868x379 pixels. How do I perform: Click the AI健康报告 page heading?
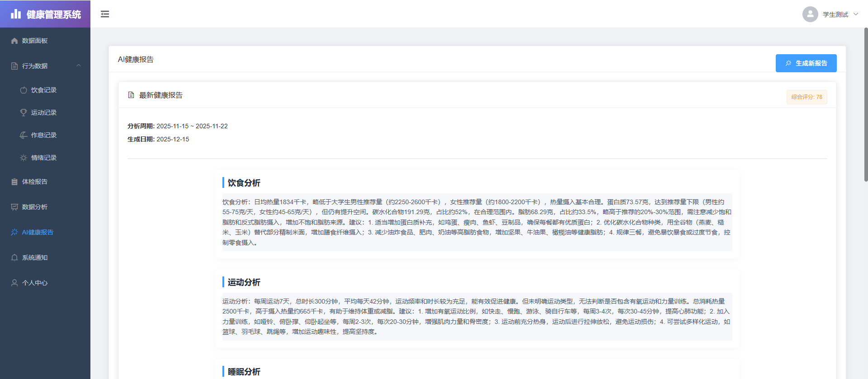point(136,59)
